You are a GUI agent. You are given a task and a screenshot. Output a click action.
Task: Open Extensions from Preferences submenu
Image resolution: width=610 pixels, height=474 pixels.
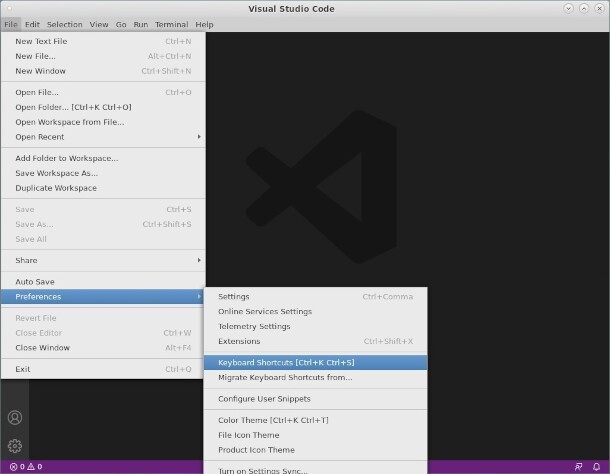click(x=316, y=341)
